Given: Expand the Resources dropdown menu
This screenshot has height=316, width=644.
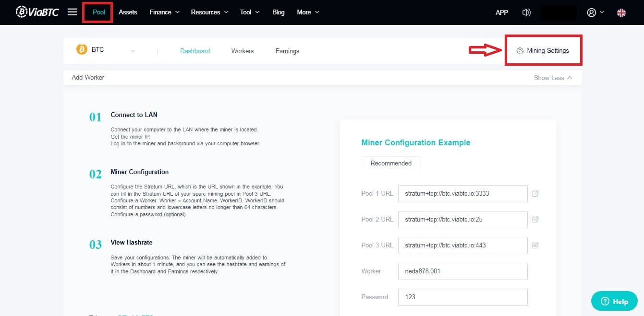Looking at the screenshot, I should point(209,12).
